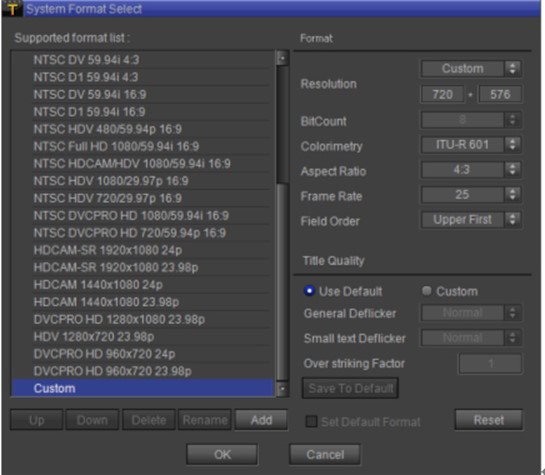
Task: Select the Use Default radio button
Action: [x=309, y=291]
